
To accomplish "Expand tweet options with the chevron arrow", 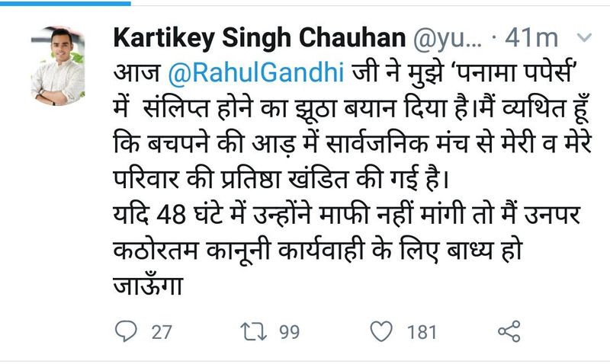I will click(586, 37).
